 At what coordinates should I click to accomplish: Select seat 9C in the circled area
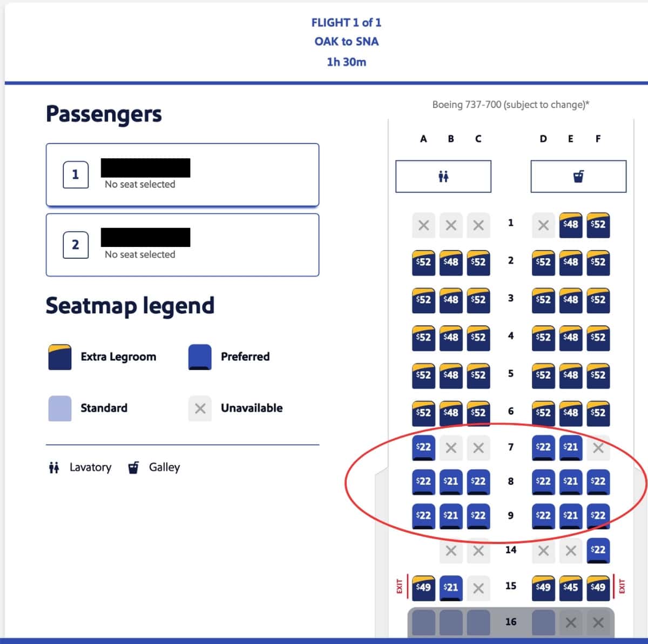478,516
